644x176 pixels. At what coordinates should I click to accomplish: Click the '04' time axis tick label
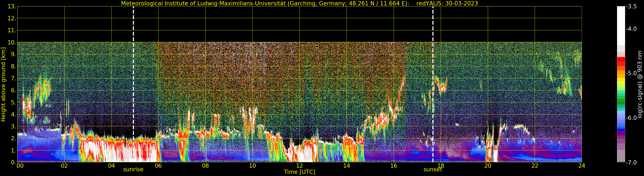111,166
